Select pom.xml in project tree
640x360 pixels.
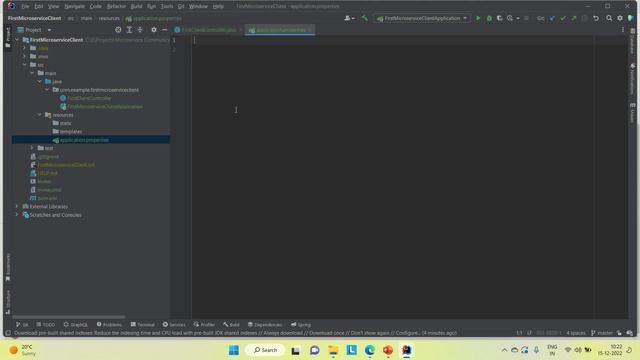click(44, 198)
